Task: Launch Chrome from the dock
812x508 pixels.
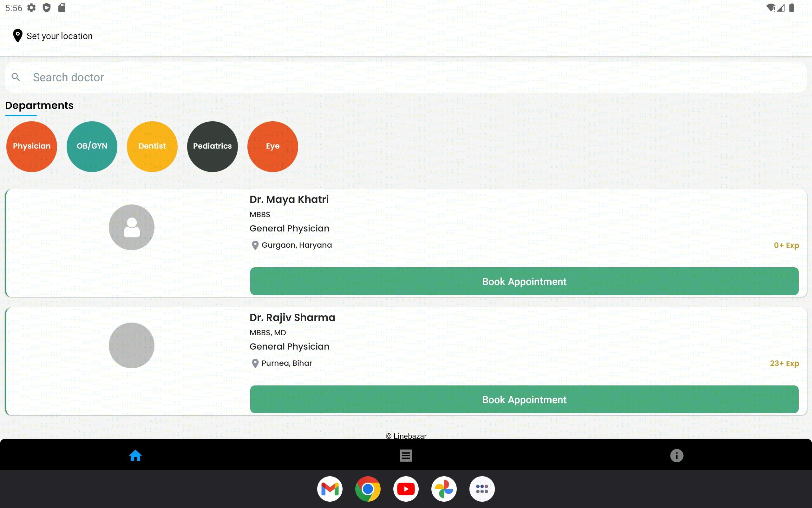Action: pyautogui.click(x=368, y=489)
